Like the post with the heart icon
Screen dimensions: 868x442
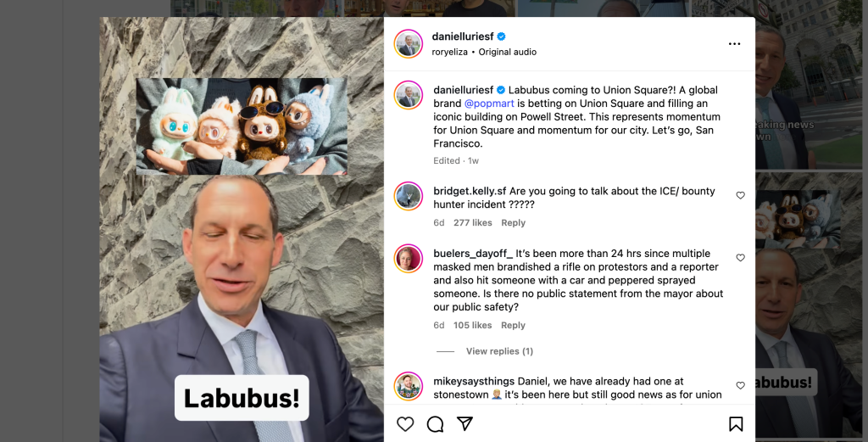tap(405, 424)
